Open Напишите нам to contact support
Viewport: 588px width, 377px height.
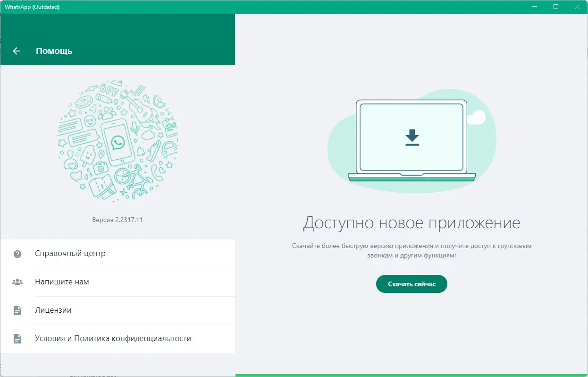pyautogui.click(x=62, y=282)
